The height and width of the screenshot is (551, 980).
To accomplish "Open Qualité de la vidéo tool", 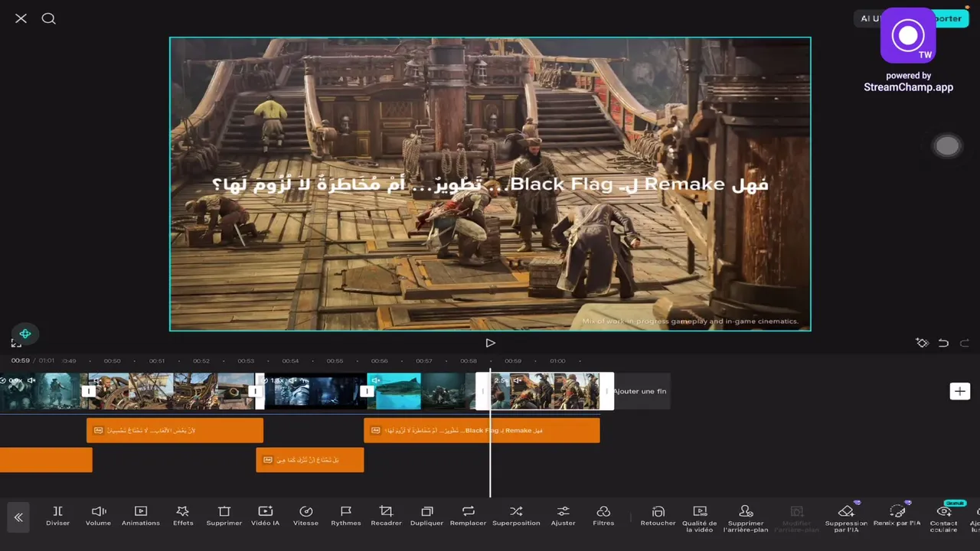I will pos(700,519).
